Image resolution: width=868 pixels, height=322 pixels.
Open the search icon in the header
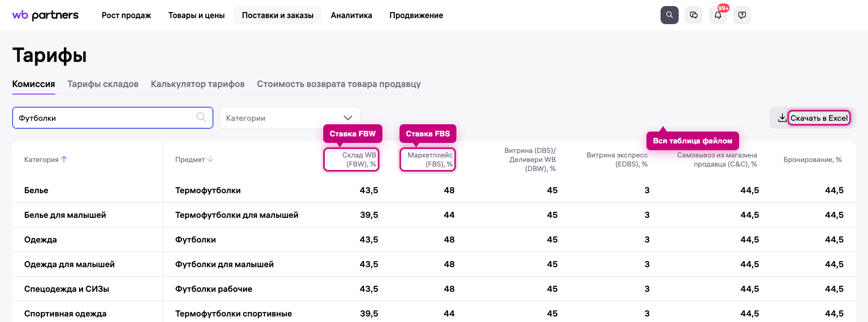pyautogui.click(x=669, y=15)
